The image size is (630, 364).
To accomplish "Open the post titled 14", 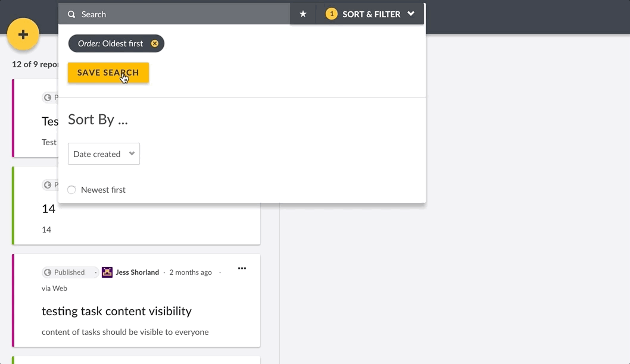I will coord(49,209).
